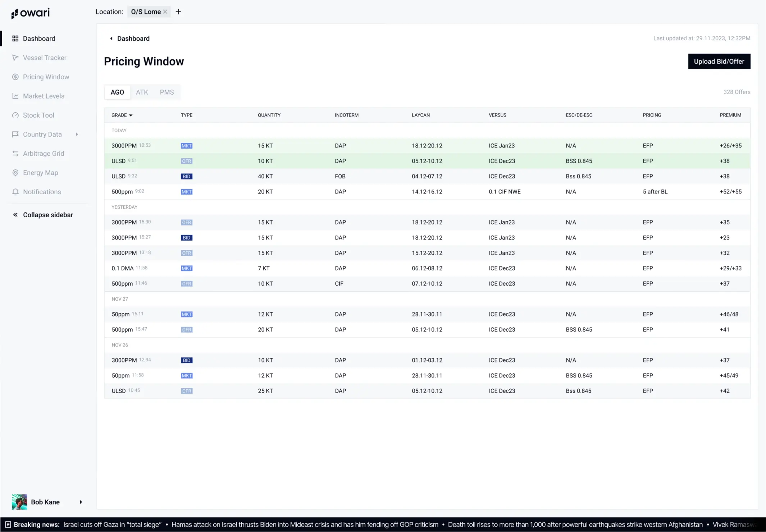Open the Vessel Tracker sidebar icon
766x532 pixels.
[x=15, y=58]
